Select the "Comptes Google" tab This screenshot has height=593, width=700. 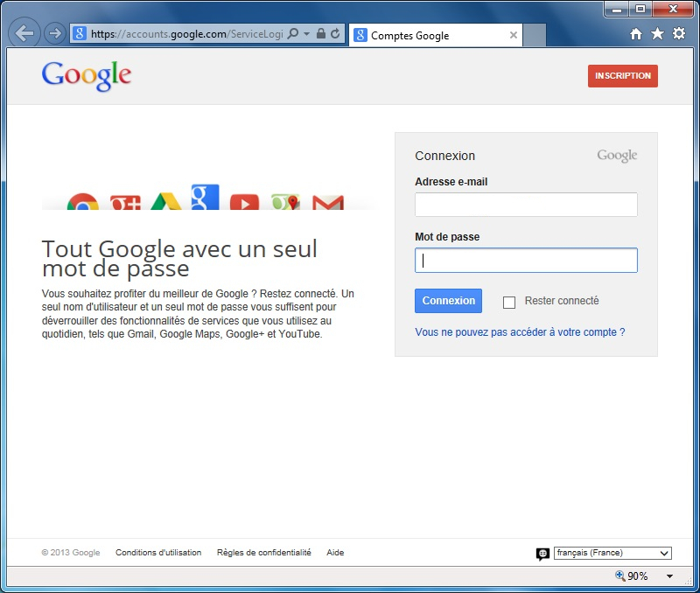pos(429,36)
